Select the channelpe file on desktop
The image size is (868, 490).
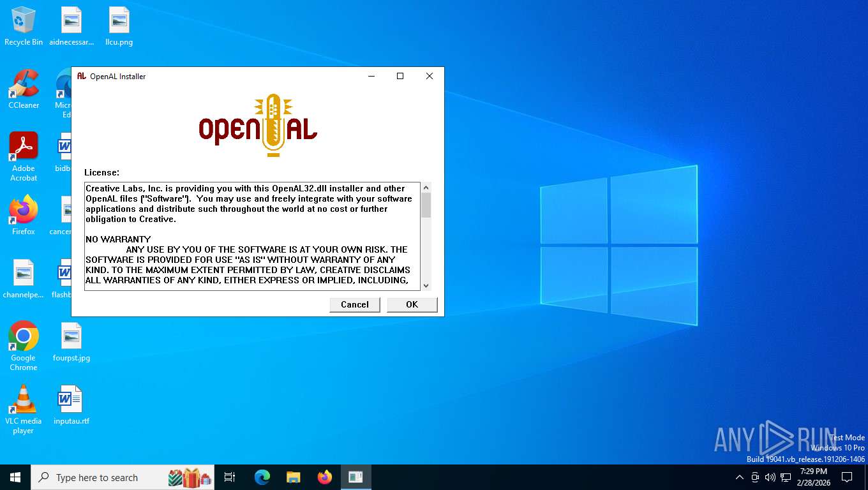click(x=24, y=279)
